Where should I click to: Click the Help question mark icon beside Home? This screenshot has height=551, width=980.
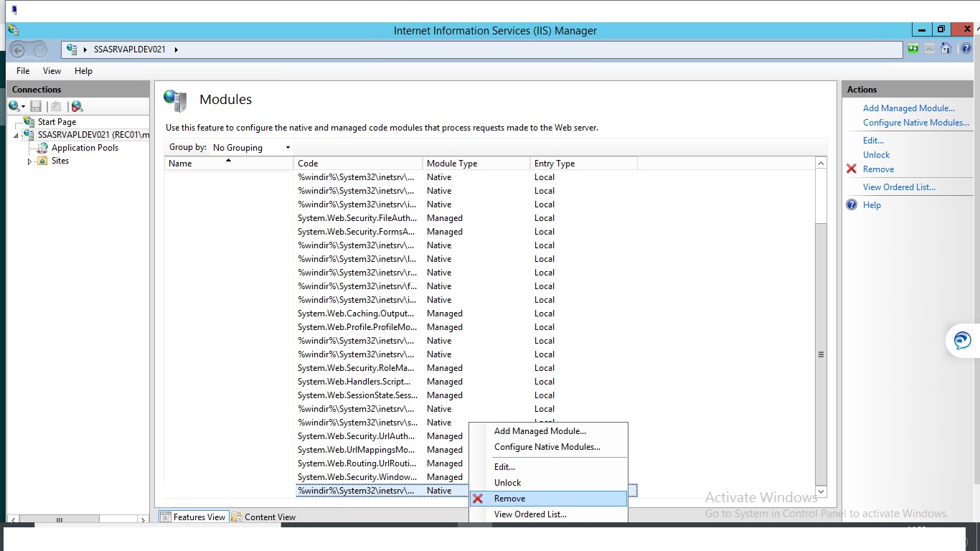[966, 49]
